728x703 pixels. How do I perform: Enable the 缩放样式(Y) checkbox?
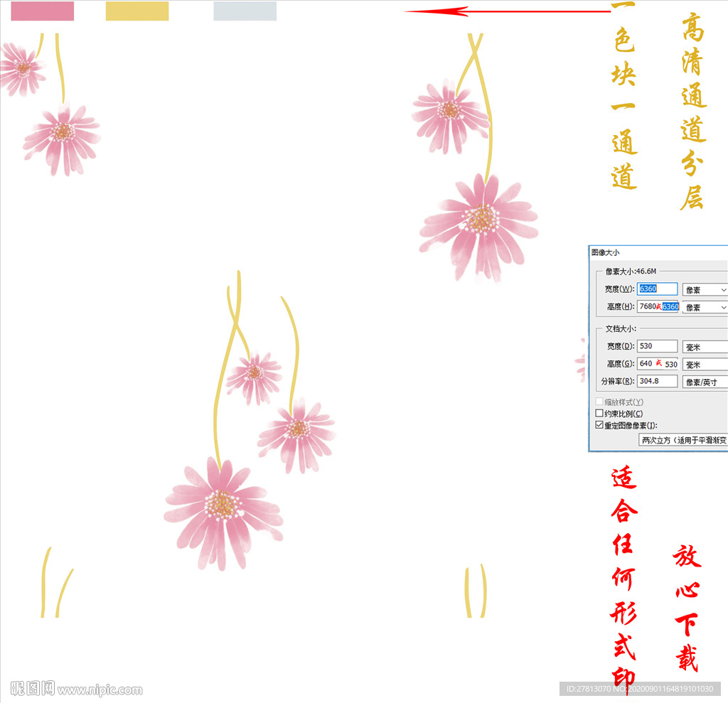(x=598, y=401)
